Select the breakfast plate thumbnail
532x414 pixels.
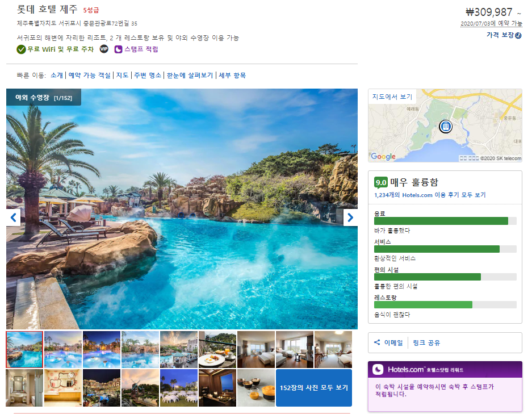click(x=217, y=349)
